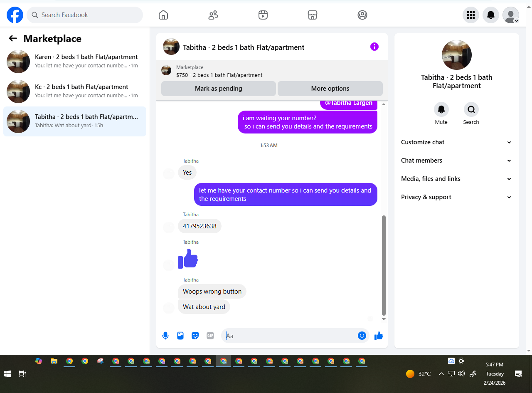
Task: Open the $750 Marketplace listing banner
Action: (x=272, y=71)
